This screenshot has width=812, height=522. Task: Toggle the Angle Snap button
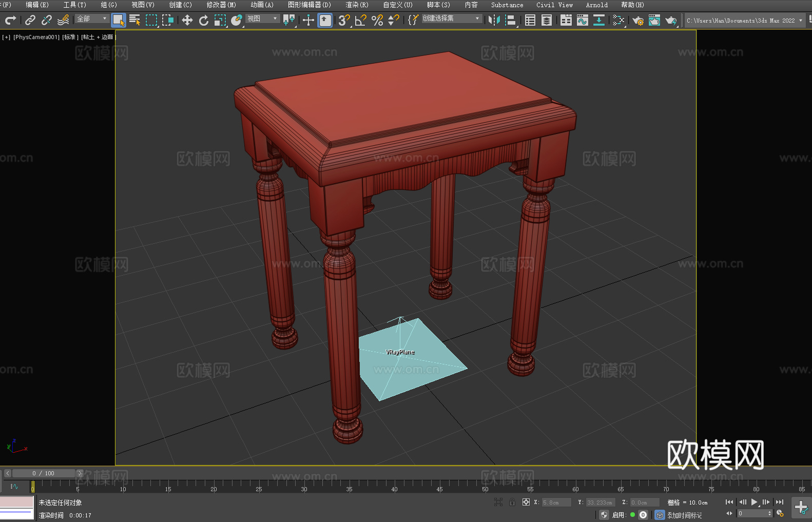[361, 20]
